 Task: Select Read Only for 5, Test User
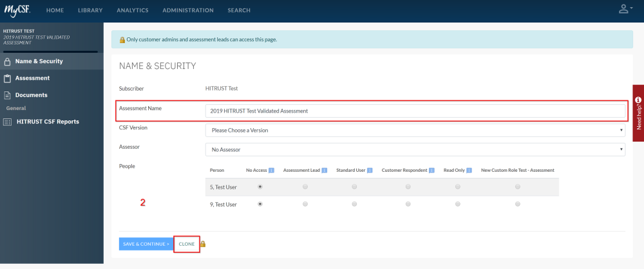coord(457,187)
